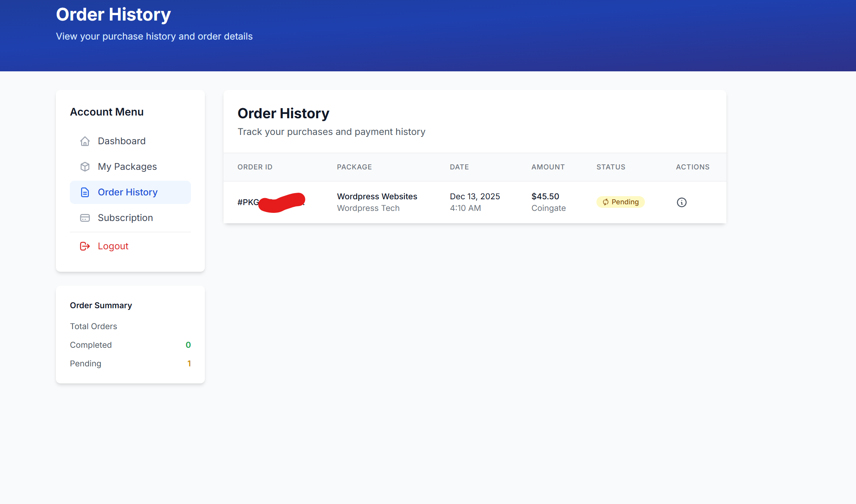
Task: Click the Coingate payment method text
Action: [x=549, y=208]
